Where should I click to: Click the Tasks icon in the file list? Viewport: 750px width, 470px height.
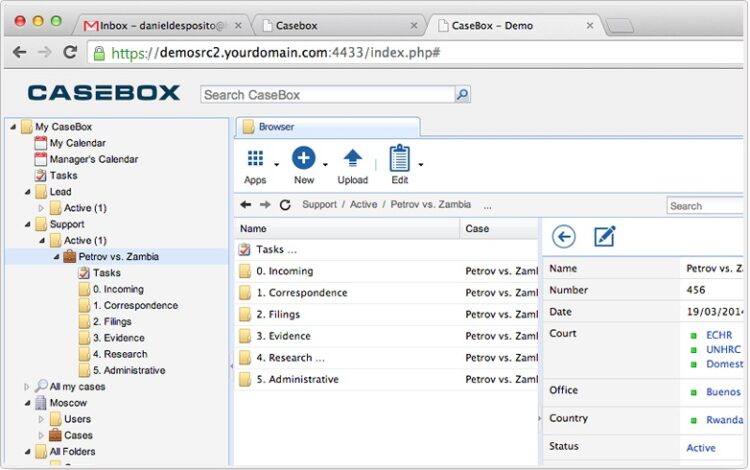245,250
